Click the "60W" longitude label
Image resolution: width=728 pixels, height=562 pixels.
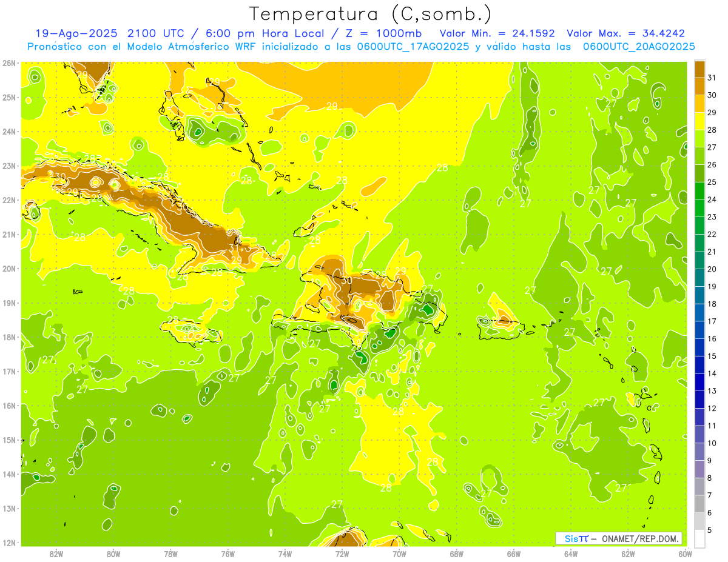tap(686, 554)
